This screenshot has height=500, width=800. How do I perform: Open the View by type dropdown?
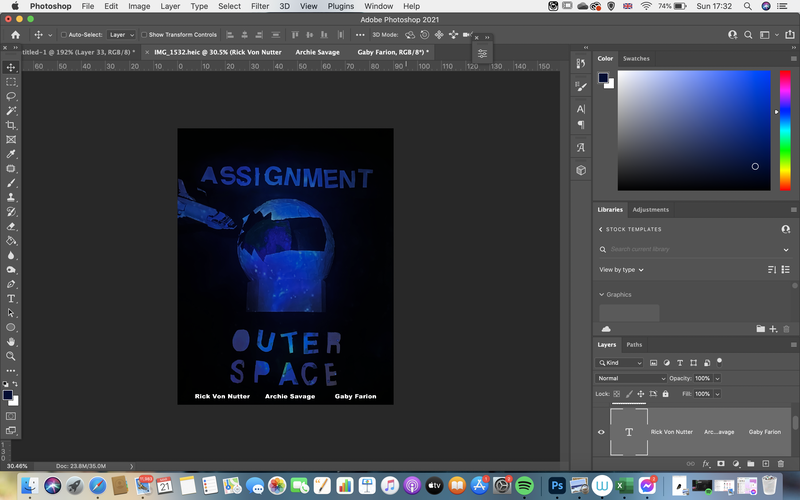pos(621,269)
